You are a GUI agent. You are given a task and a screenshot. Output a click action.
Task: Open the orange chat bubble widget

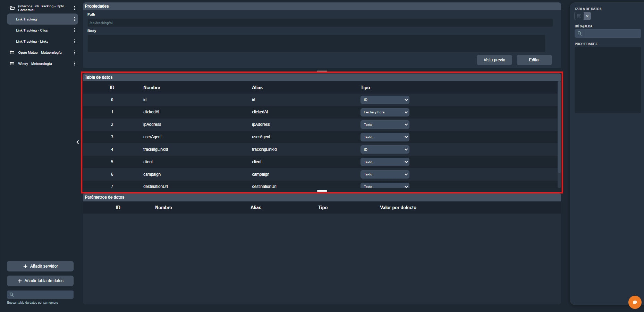635,302
